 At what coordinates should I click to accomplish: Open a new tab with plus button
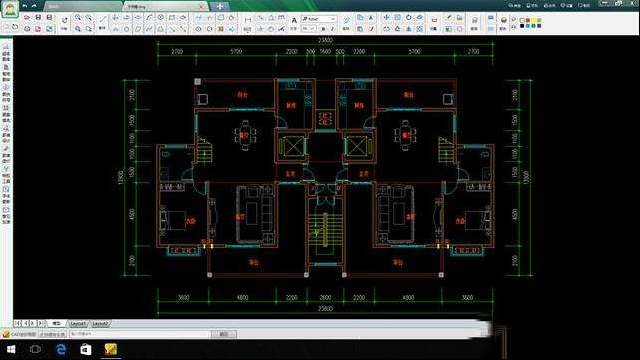(x=220, y=6)
